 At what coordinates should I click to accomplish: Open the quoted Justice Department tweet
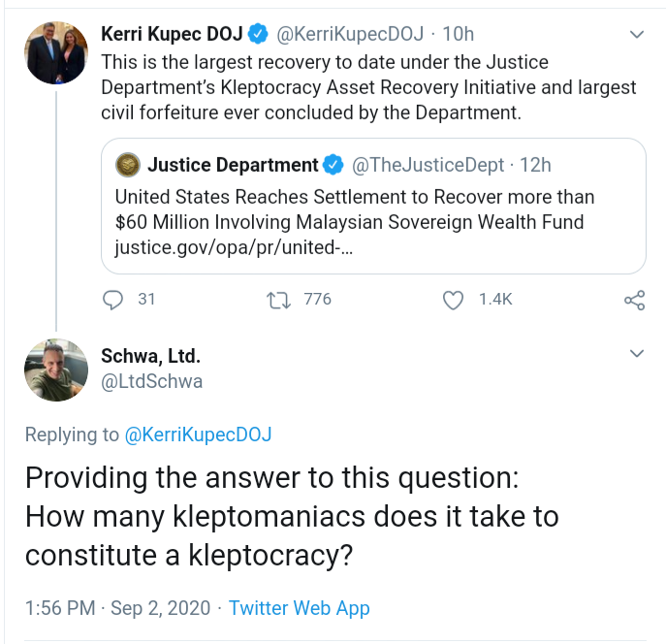[x=373, y=209]
